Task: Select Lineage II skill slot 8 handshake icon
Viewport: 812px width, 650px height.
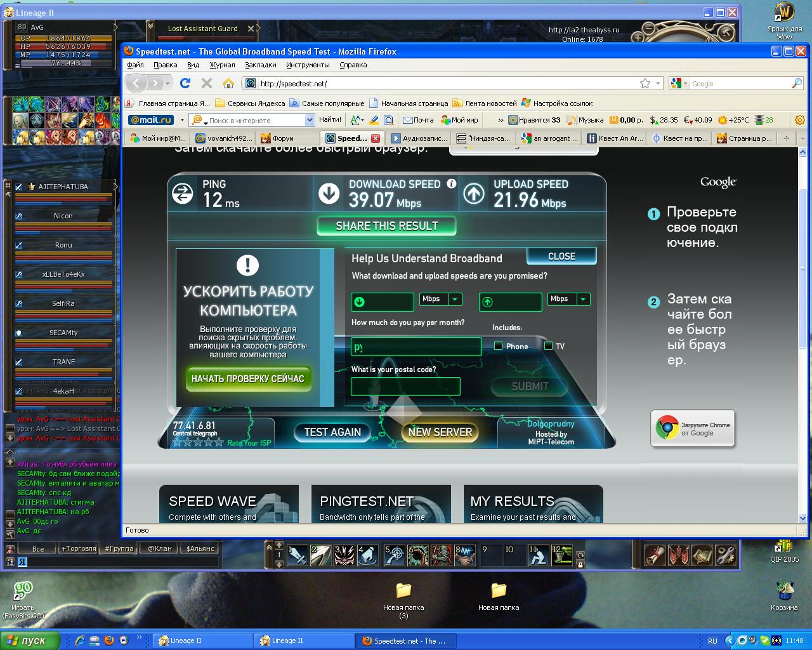Action: click(x=465, y=555)
